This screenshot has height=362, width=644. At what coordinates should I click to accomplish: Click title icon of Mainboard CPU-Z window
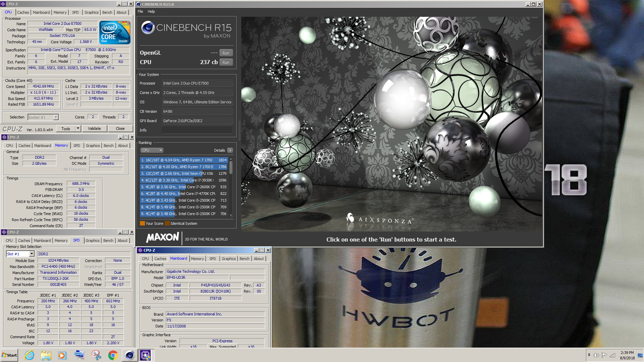[x=140, y=250]
